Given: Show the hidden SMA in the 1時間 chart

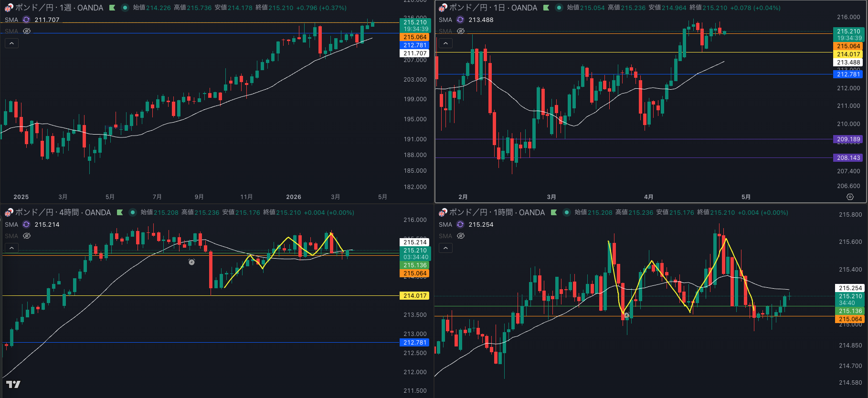Looking at the screenshot, I should coord(461,236).
